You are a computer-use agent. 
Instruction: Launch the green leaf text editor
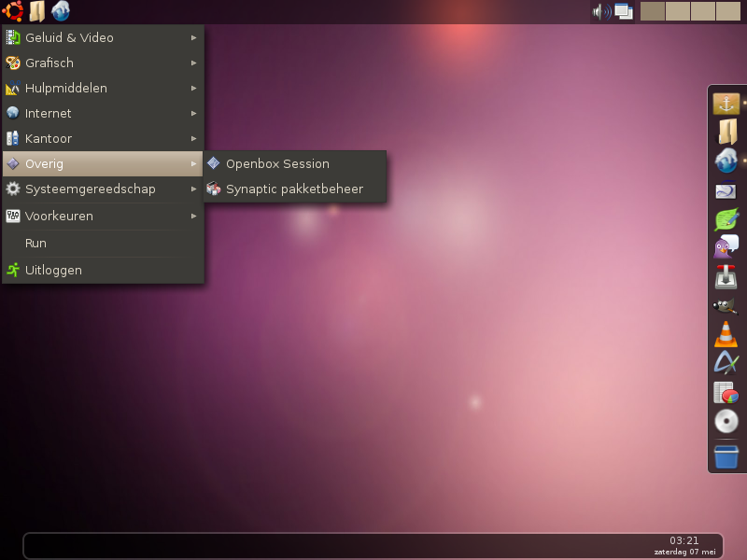pos(726,219)
